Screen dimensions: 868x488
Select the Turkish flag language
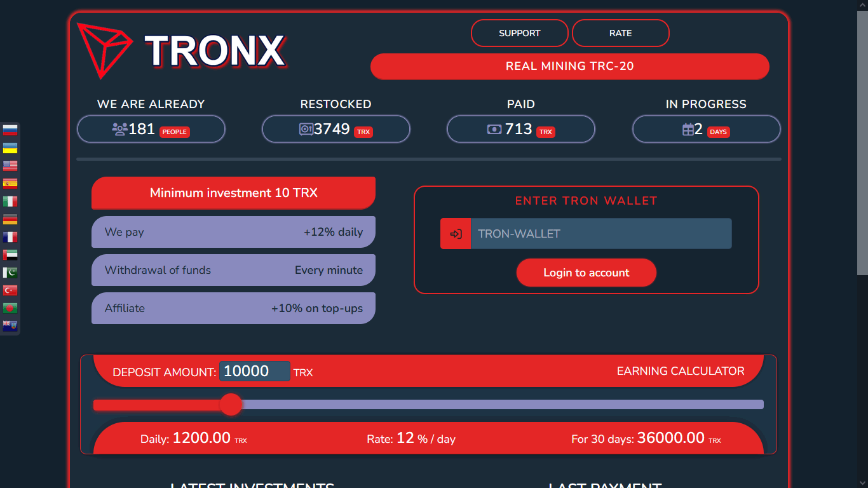point(10,290)
